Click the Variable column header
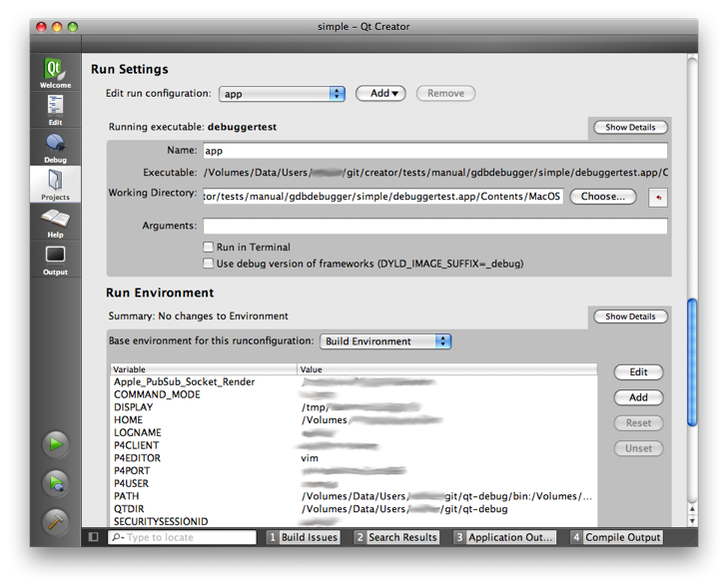The image size is (728, 588). 204,369
